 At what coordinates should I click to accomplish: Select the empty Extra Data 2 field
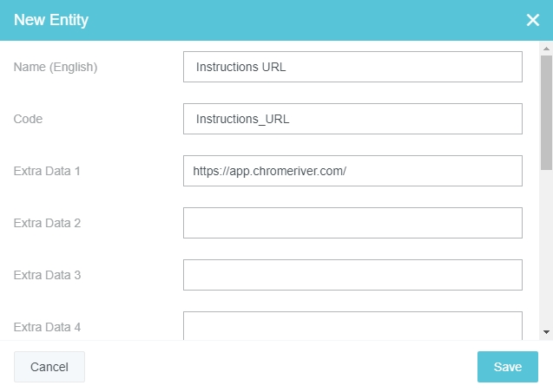point(352,223)
